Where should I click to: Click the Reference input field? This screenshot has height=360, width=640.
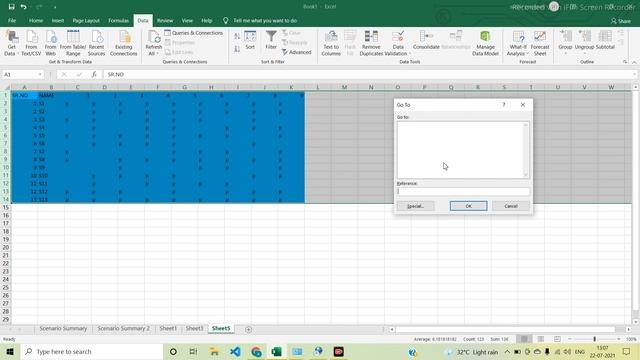(463, 191)
